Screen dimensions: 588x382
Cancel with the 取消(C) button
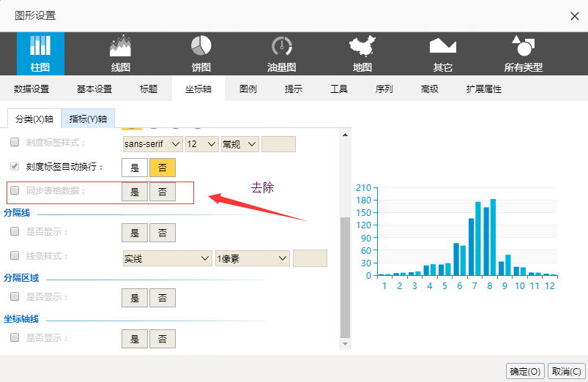tap(566, 371)
